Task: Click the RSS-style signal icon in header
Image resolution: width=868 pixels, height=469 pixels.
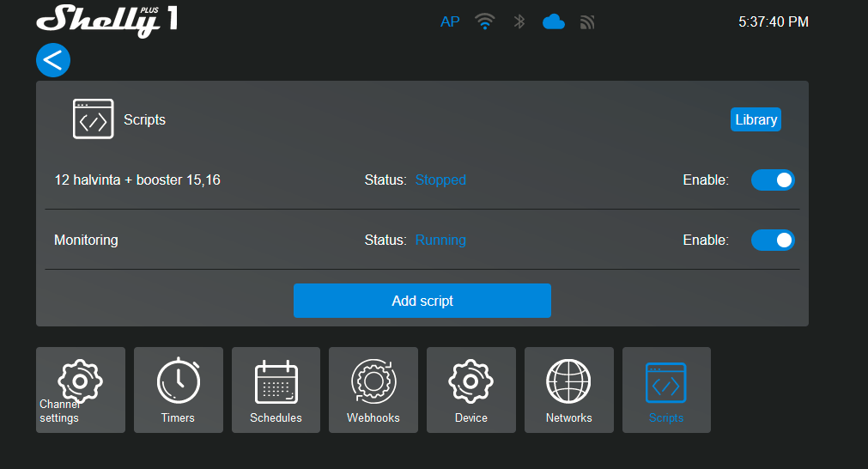Action: pos(587,21)
